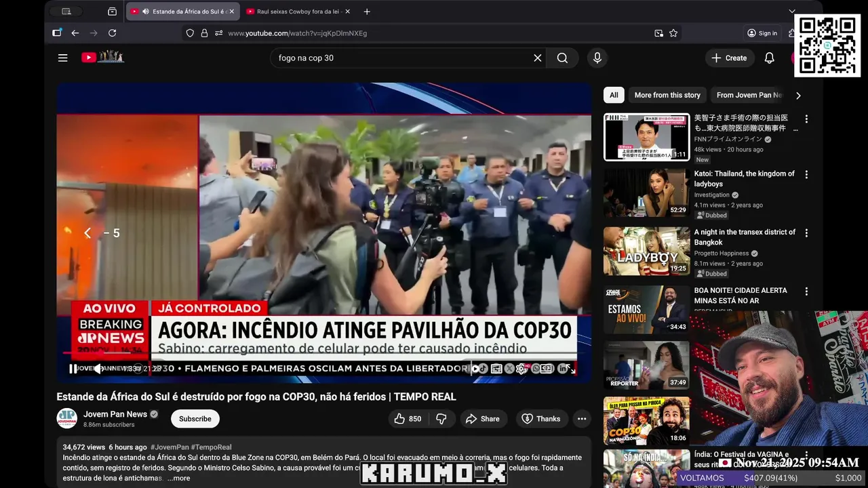This screenshot has height=488, width=868.
Task: List all tabs dropdown arrow
Action: point(791,12)
